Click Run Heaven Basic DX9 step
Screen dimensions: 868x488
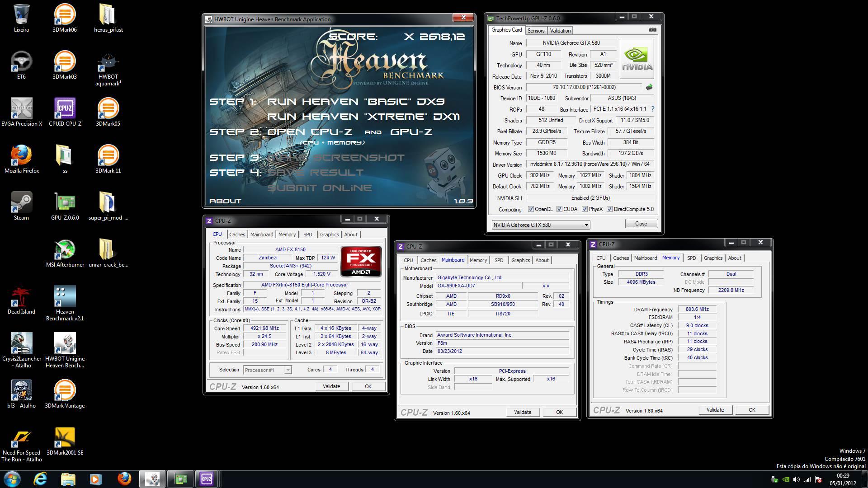[356, 102]
